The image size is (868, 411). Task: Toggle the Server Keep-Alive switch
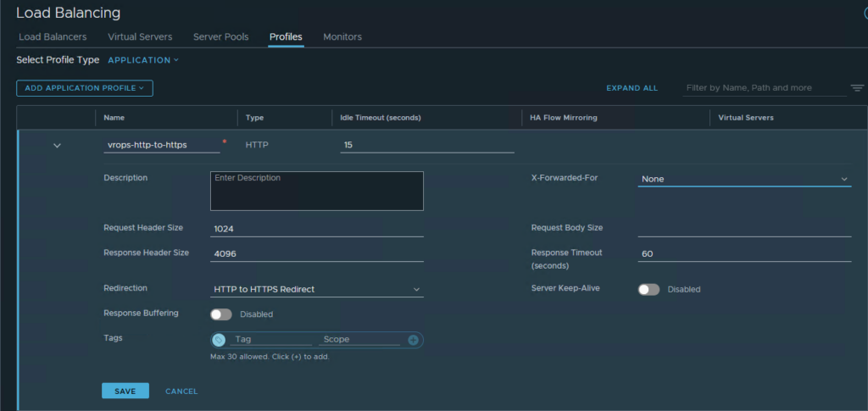[648, 289]
